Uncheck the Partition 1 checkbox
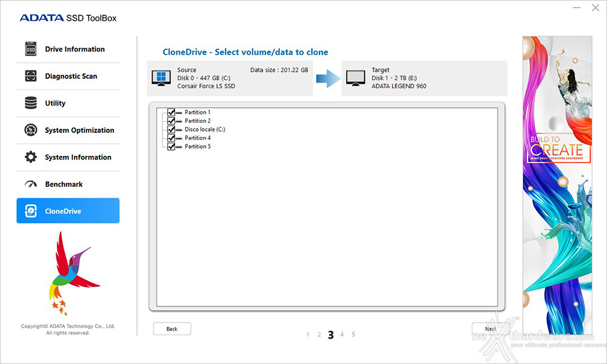The width and height of the screenshot is (607, 364). click(x=171, y=112)
